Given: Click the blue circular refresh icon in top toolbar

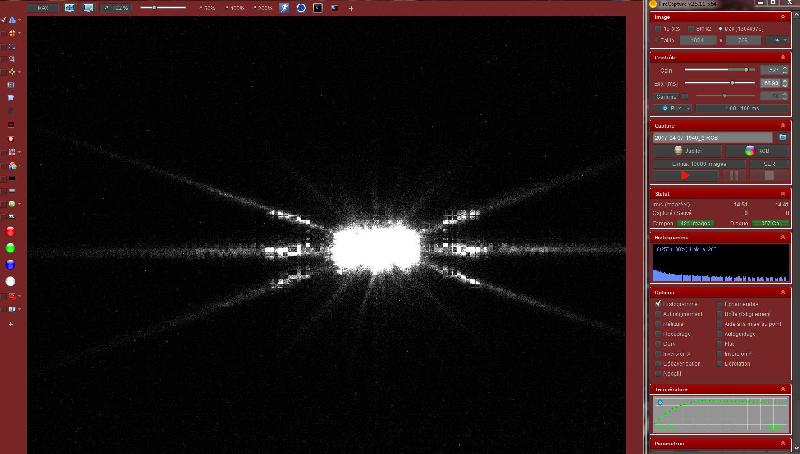Looking at the screenshot, I should tap(301, 8).
